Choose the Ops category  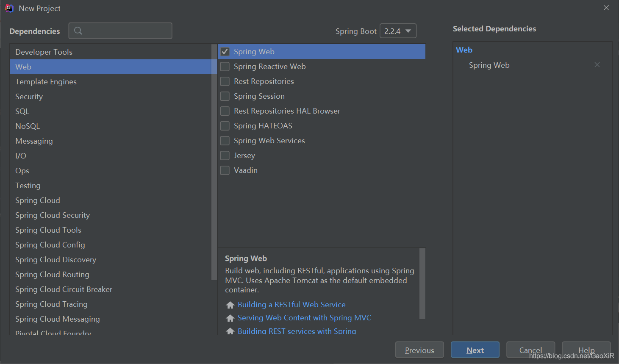point(110,170)
